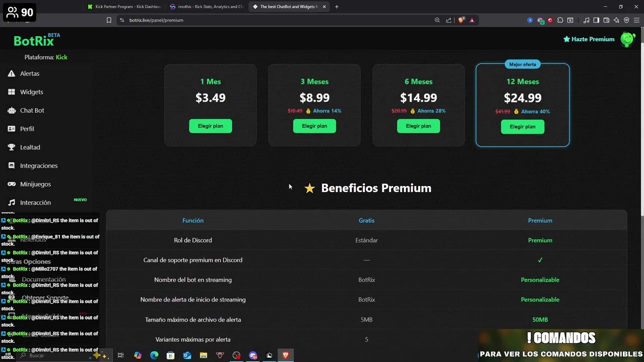Viewport: 644px width, 362px height.
Task: Open the Minijuegos gamepad icon
Action: (11, 184)
